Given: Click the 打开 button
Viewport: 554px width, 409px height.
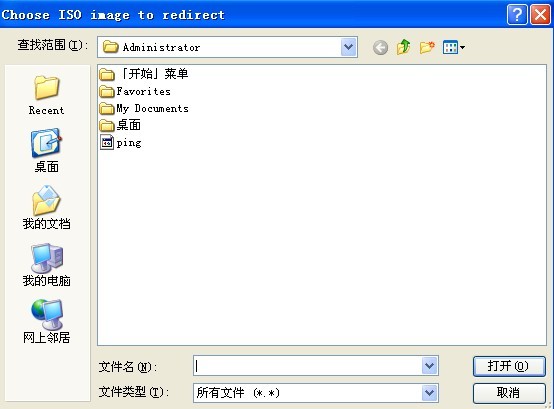Looking at the screenshot, I should (509, 366).
